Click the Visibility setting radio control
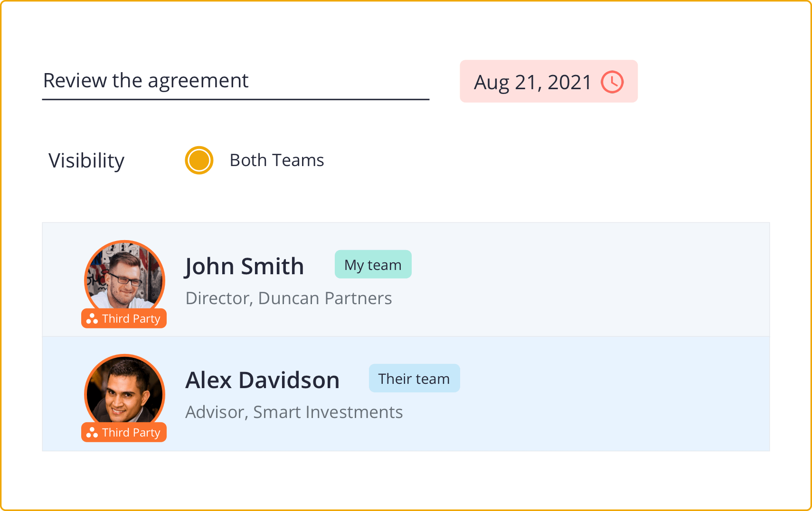812x511 pixels. click(x=199, y=161)
